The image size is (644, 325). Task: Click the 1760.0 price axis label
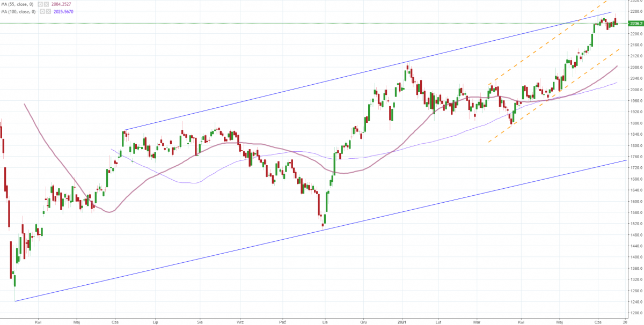tap(636, 157)
